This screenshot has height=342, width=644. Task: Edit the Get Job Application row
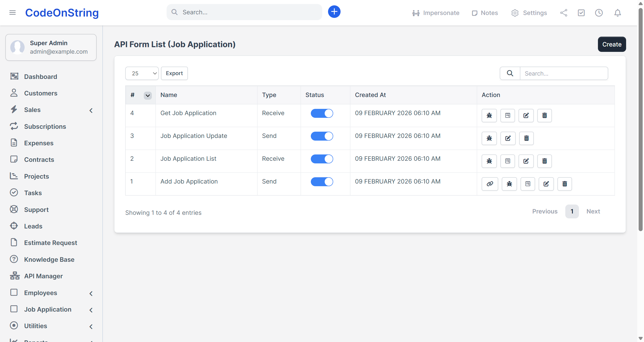click(x=526, y=116)
